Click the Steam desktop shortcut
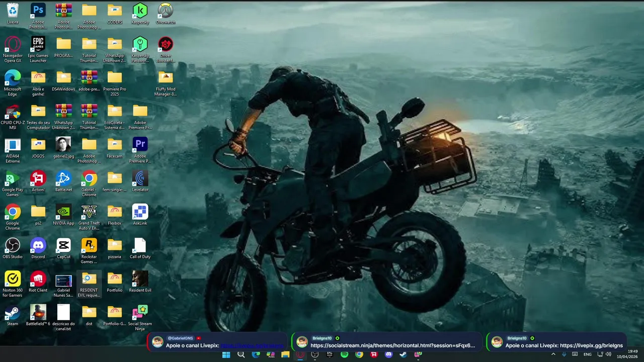This screenshot has width=644, height=362. (x=13, y=315)
